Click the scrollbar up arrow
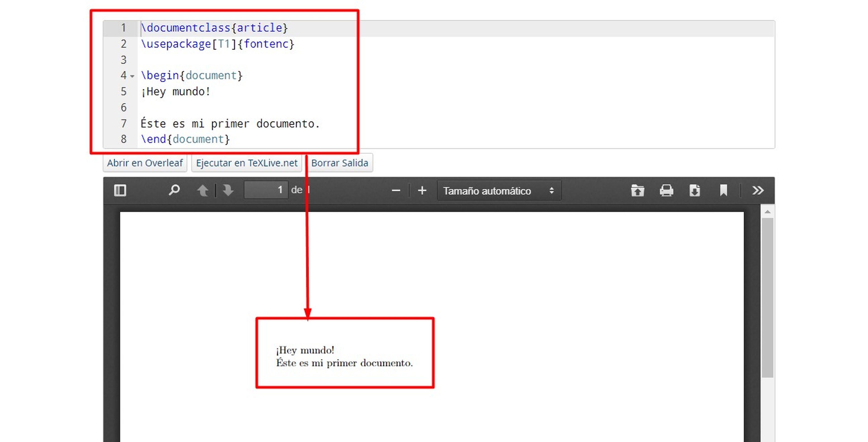Image resolution: width=868 pixels, height=442 pixels. tap(767, 212)
